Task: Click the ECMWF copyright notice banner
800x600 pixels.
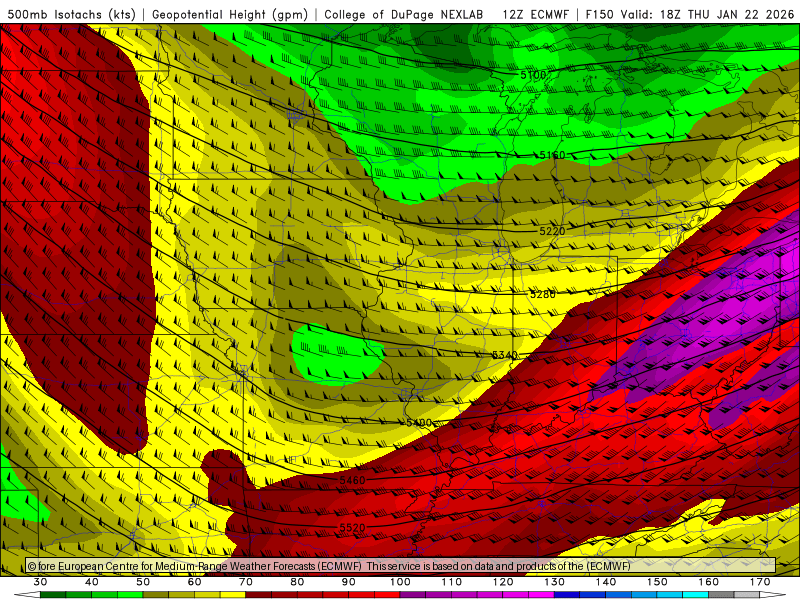Action: (x=401, y=566)
